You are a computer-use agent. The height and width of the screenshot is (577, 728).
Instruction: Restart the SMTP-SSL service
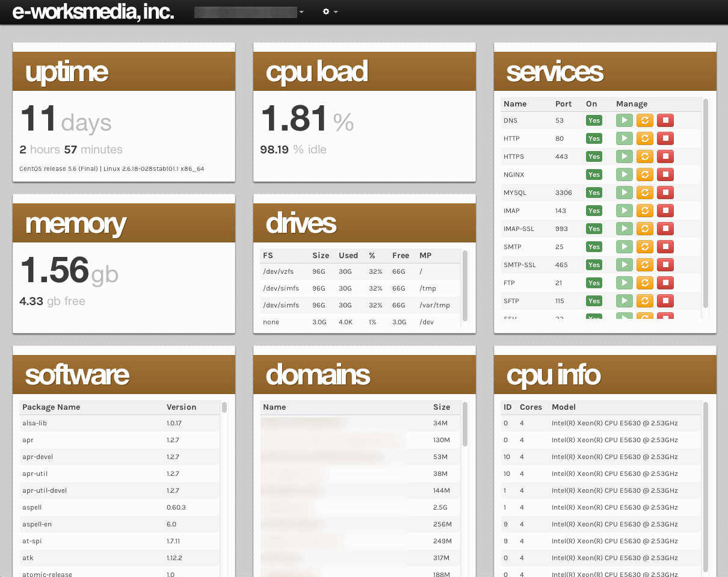644,265
